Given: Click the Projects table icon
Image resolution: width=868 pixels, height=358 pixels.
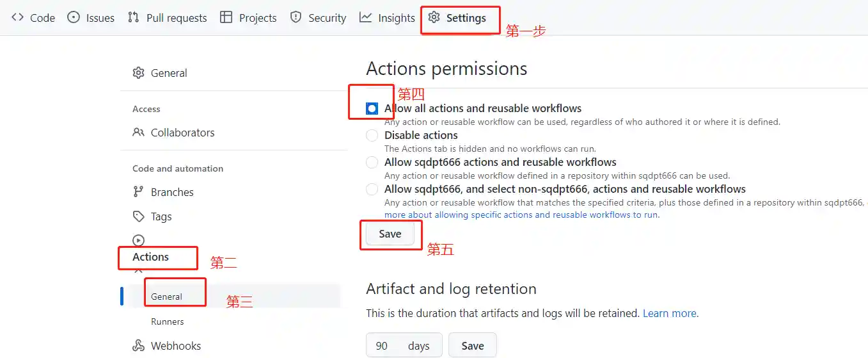Looking at the screenshot, I should (226, 17).
